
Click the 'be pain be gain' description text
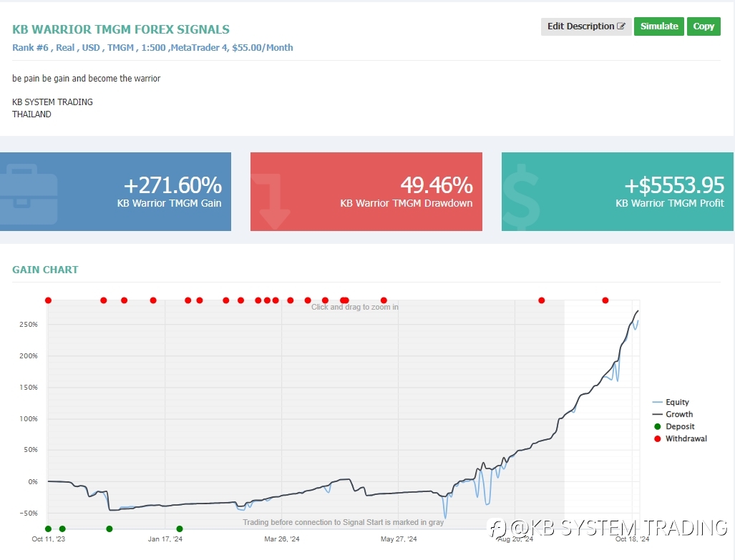click(87, 79)
